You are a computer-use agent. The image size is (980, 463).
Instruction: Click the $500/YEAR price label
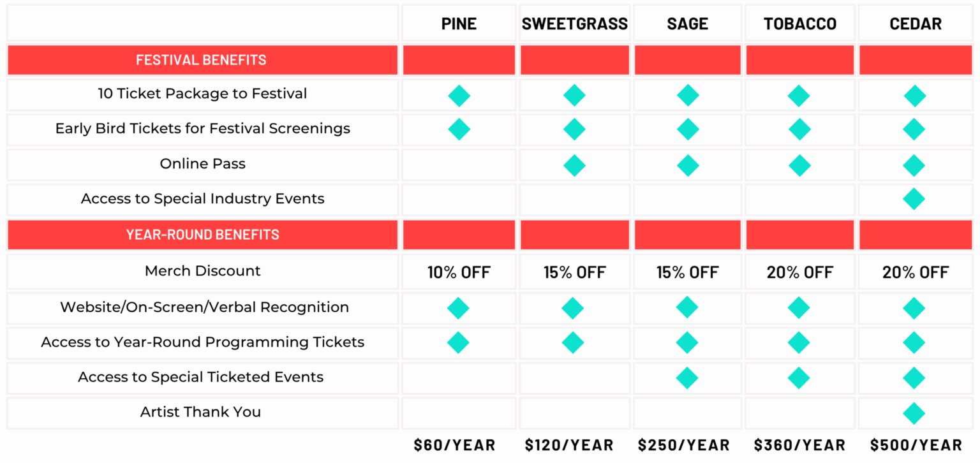click(916, 445)
